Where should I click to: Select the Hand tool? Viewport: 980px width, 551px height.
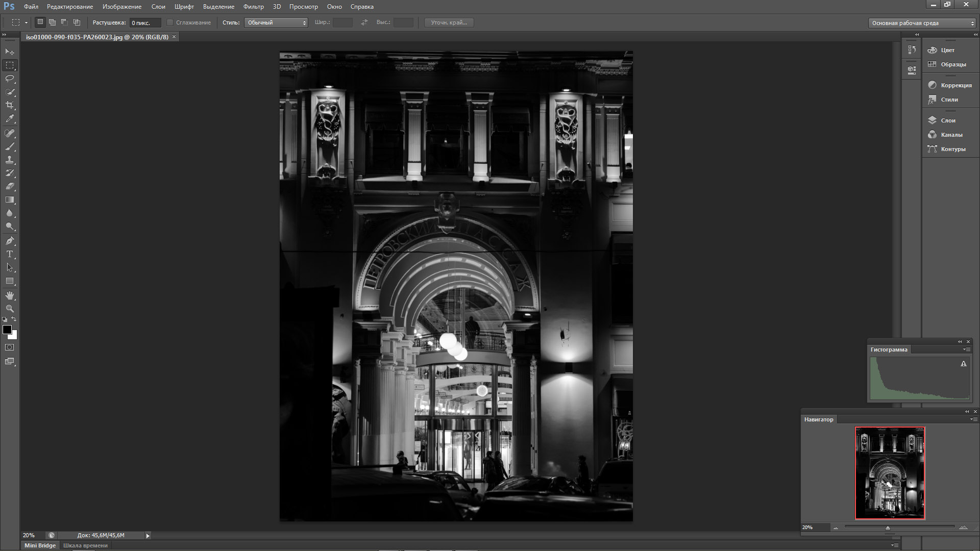(10, 295)
